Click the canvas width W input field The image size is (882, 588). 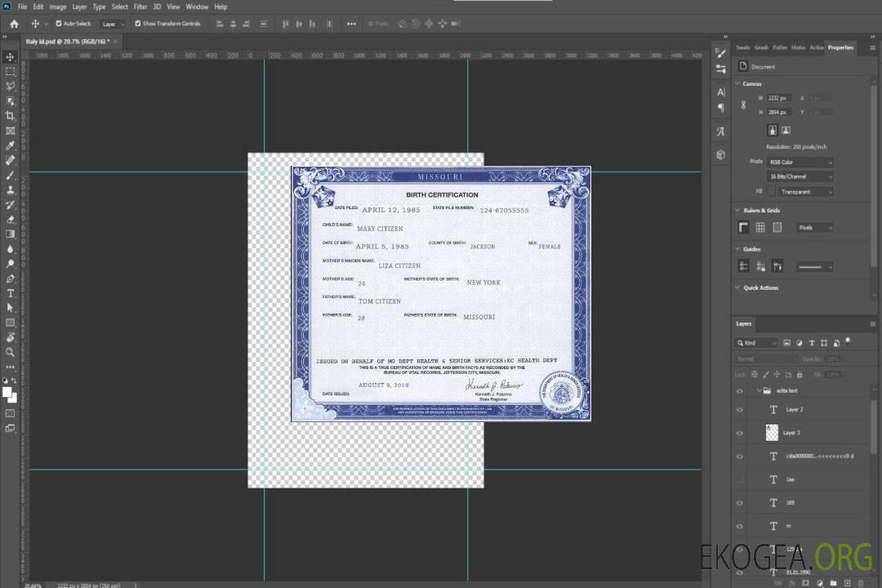(779, 98)
